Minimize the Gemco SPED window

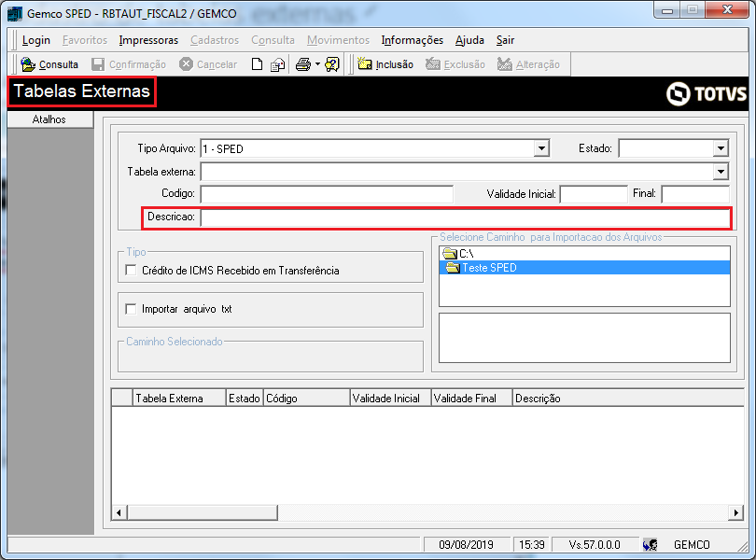coord(667,10)
